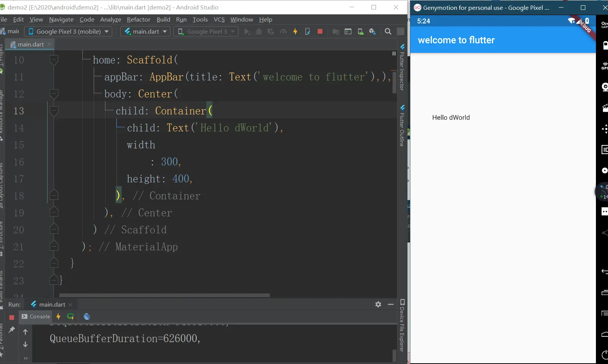Open the main.dart run configuration dropdown
608x364 pixels.
[145, 32]
